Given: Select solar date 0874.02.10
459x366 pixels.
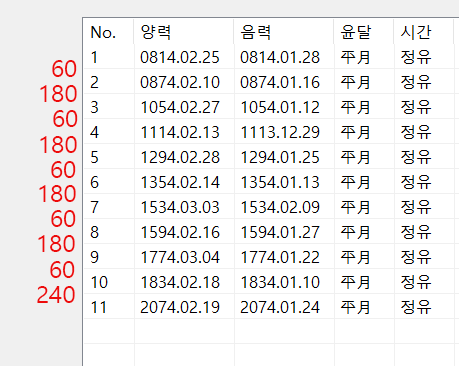Looking at the screenshot, I should tap(180, 82).
